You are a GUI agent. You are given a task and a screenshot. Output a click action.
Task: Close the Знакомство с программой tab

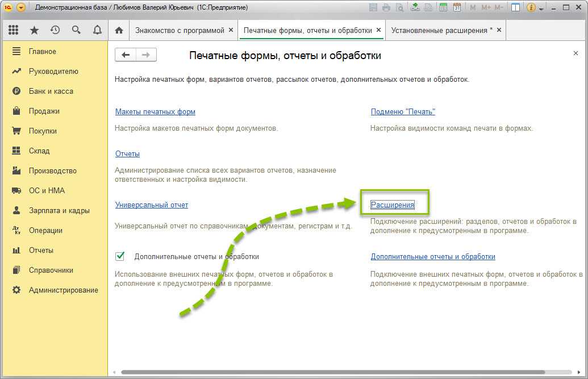point(231,30)
